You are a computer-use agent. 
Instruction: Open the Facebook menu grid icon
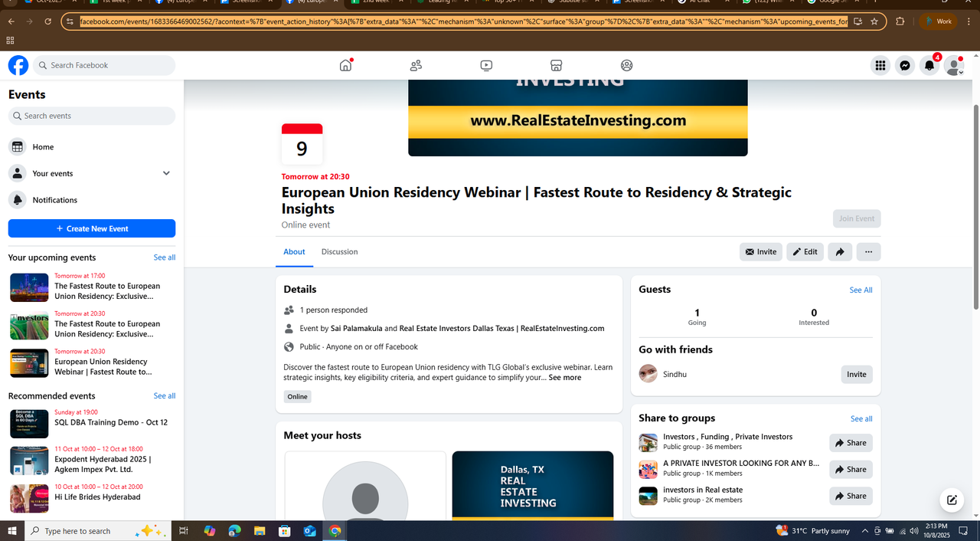(x=880, y=66)
